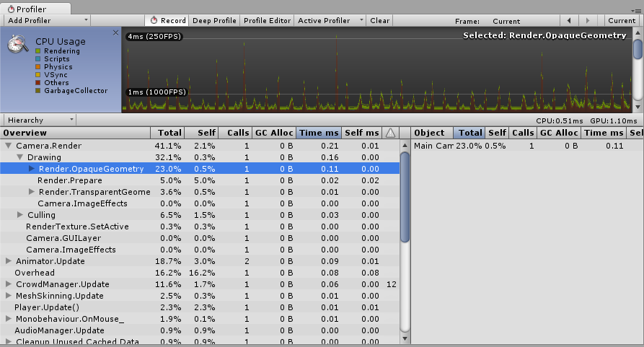Toggle the Others chart legend item
This screenshot has width=644, height=347.
coord(52,82)
